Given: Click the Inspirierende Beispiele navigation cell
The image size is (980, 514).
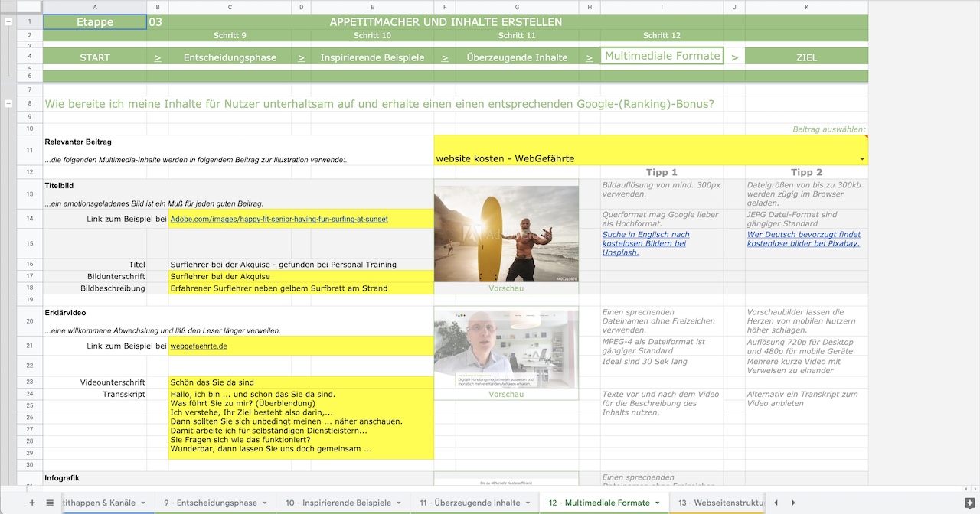Looking at the screenshot, I should pos(372,57).
